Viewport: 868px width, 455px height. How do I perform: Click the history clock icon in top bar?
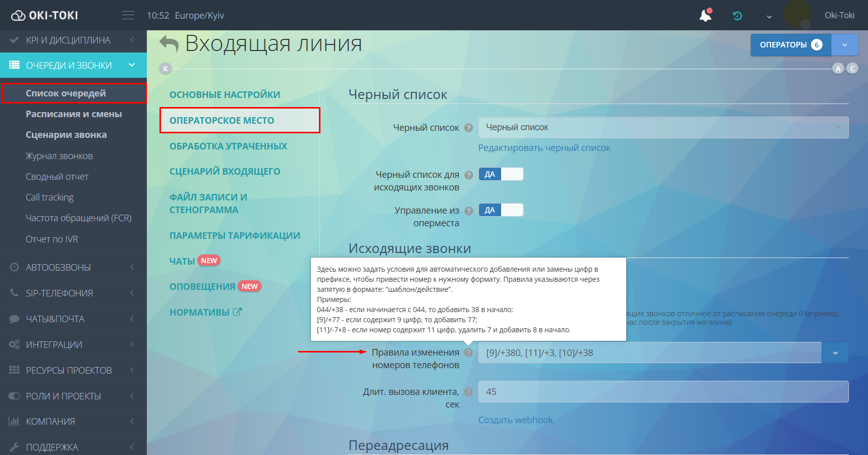pos(737,16)
